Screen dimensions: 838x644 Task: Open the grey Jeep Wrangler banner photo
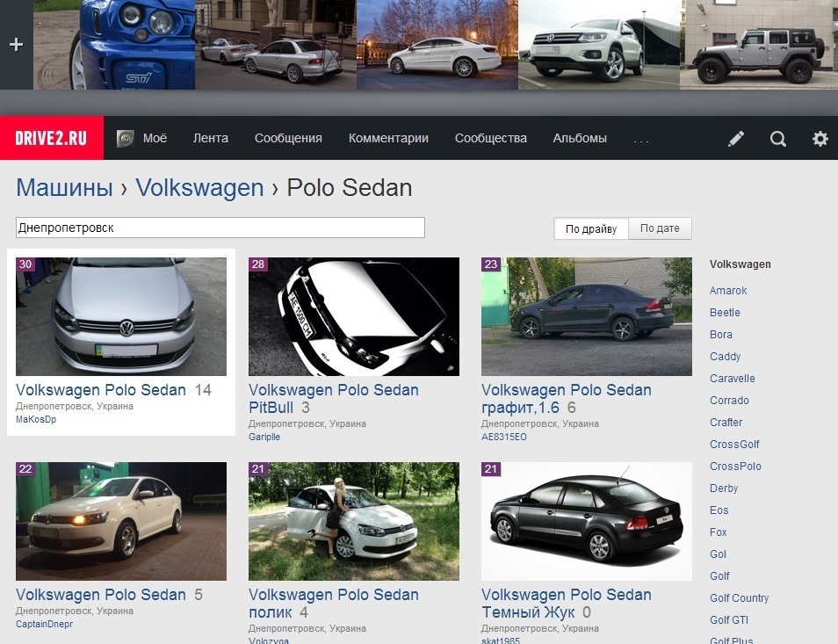tap(759, 44)
